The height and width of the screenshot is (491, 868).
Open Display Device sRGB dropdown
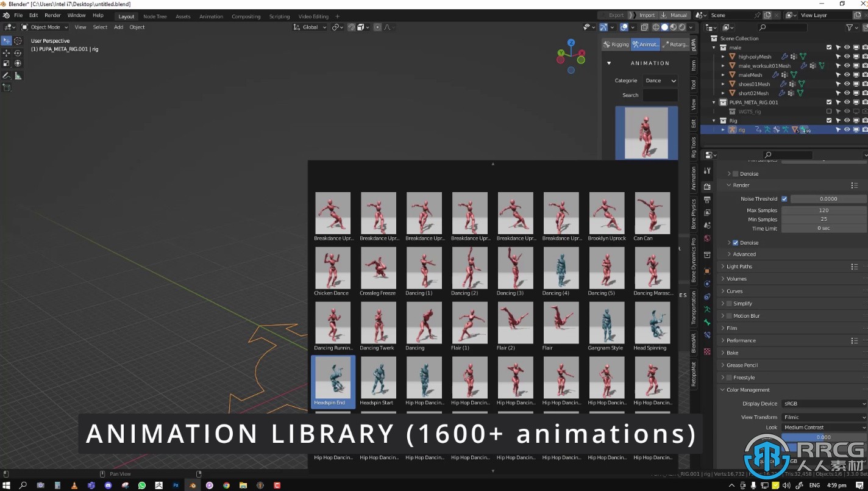[824, 404]
